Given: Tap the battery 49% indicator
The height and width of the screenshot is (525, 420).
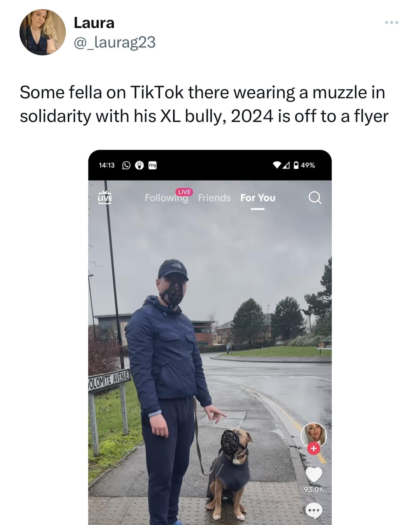Looking at the screenshot, I should pyautogui.click(x=304, y=165).
